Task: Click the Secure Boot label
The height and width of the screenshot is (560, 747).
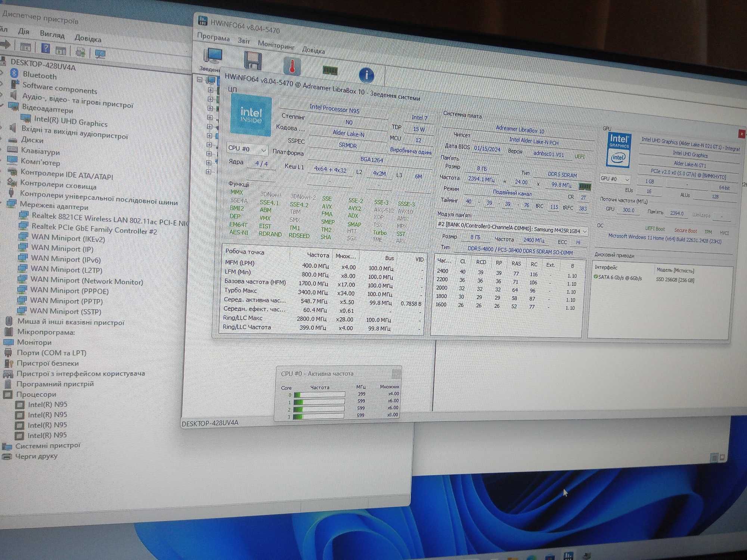Action: coord(685,230)
